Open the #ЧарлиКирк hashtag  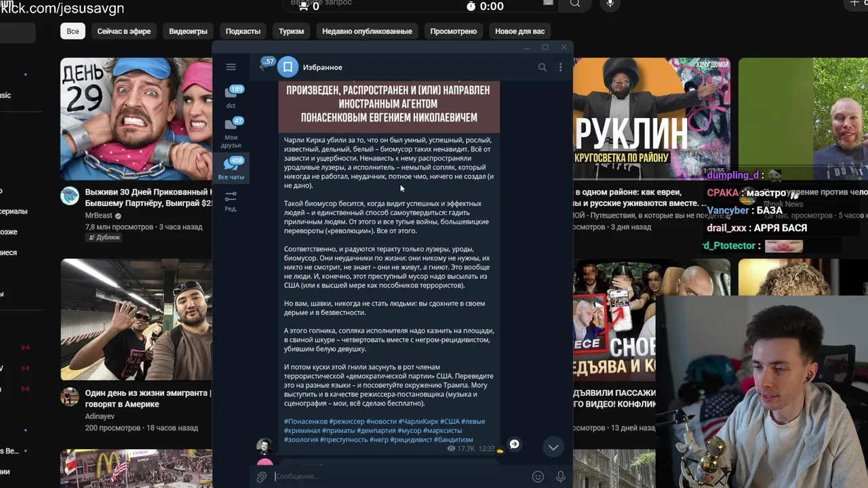click(x=418, y=422)
